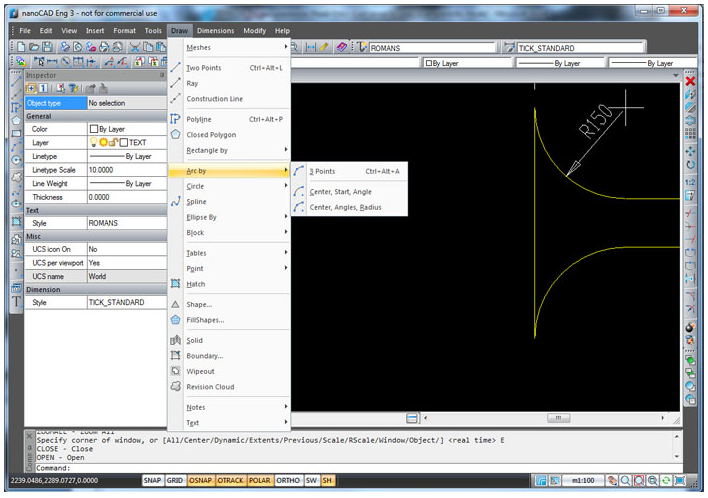The width and height of the screenshot is (708, 498).
Task: Expand the Tables submenu
Action: (x=229, y=253)
